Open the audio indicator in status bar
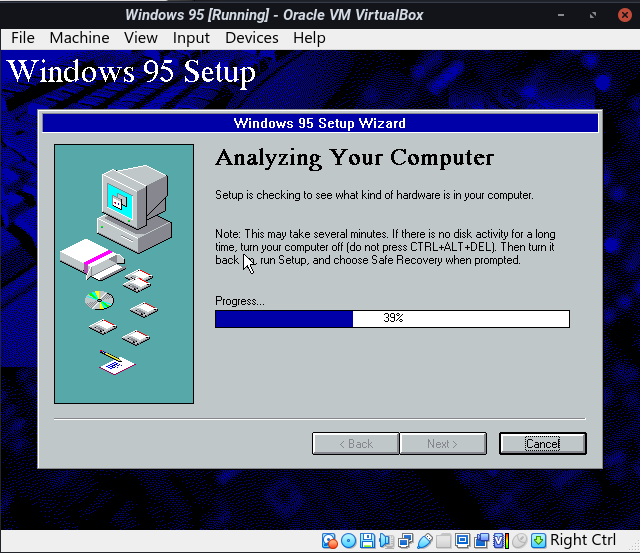The width and height of the screenshot is (640, 553). (387, 541)
